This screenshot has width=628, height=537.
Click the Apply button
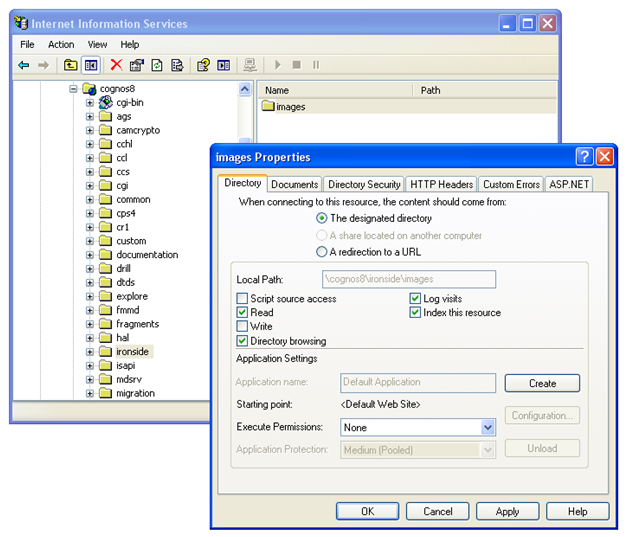(507, 511)
